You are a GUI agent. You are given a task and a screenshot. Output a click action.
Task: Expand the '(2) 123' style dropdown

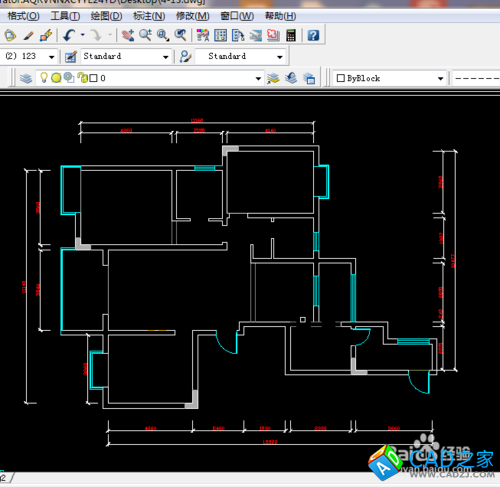(51, 57)
